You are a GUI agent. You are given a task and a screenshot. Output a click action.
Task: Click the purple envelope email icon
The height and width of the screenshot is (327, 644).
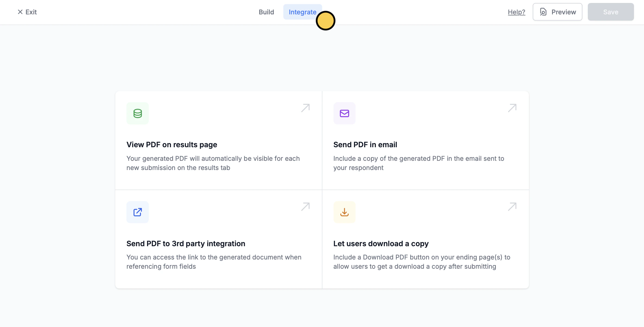click(344, 113)
